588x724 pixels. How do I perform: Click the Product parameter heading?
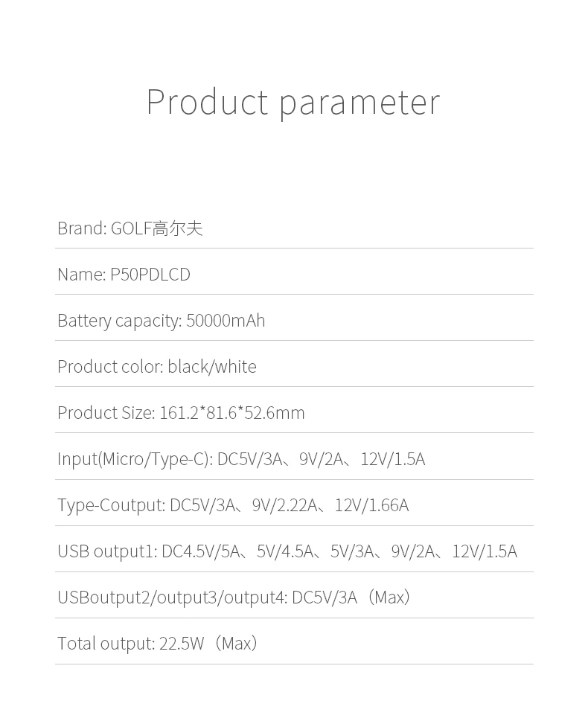[293, 102]
